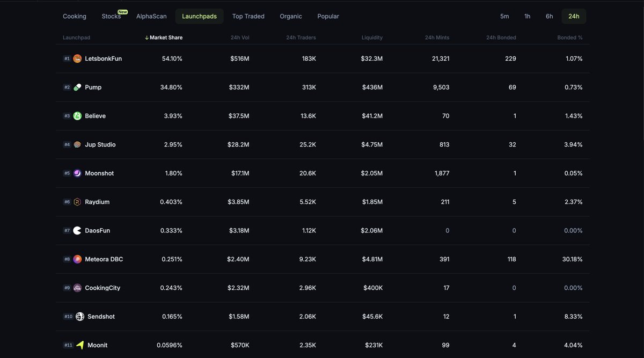Image resolution: width=644 pixels, height=358 pixels.
Task: Select the Launchpads tab
Action: click(x=200, y=16)
